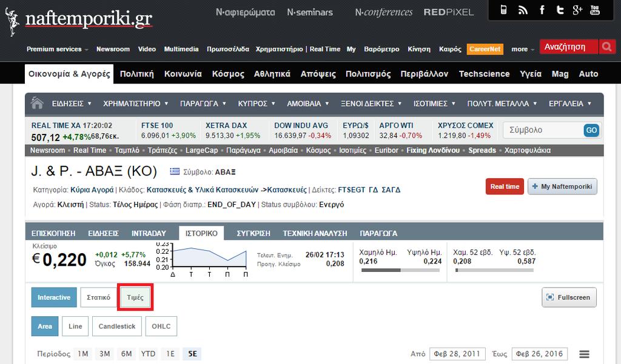Open the YouTube channel icon
The width and height of the screenshot is (621, 364).
coord(595,10)
